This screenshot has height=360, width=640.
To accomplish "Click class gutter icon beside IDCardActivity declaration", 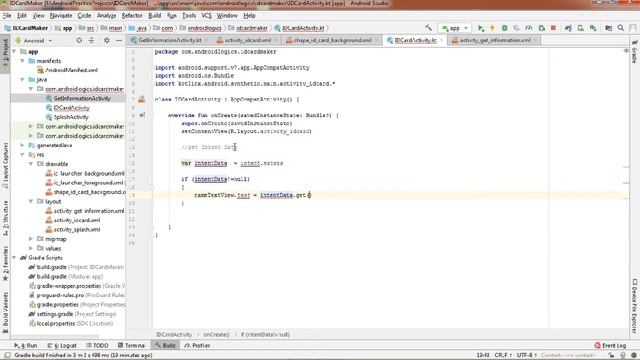I will point(142,99).
